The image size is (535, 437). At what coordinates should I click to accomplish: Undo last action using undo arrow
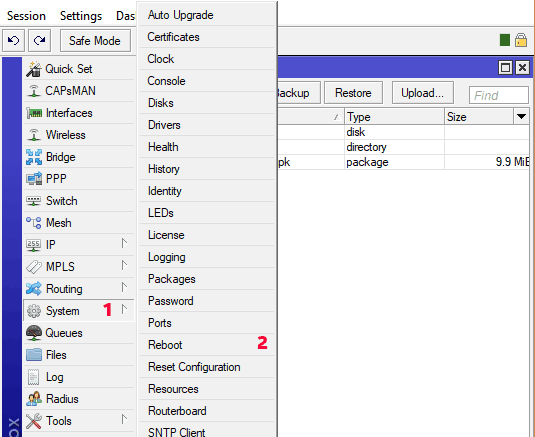[x=13, y=41]
